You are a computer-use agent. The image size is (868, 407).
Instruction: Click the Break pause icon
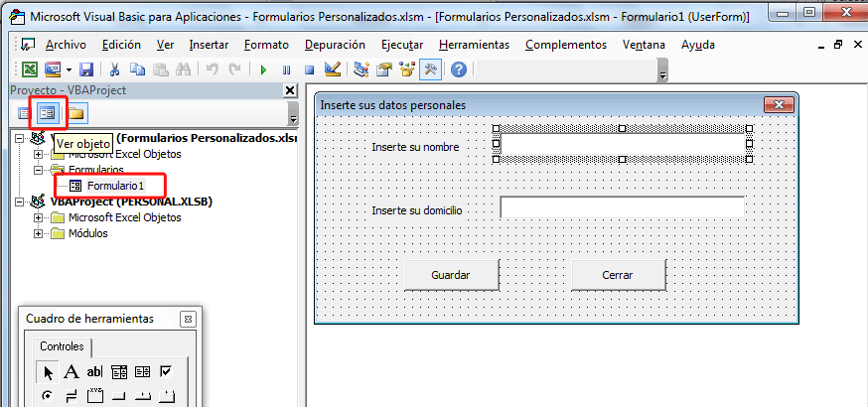click(286, 70)
